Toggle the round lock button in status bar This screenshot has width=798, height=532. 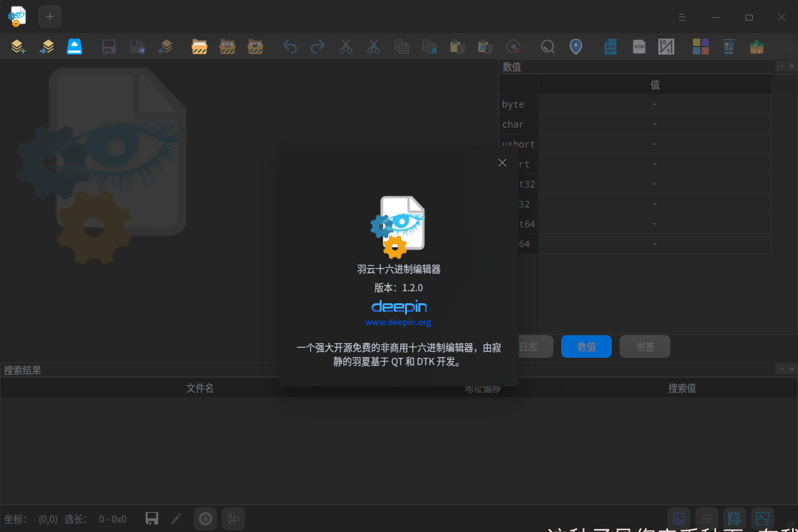pos(205,519)
